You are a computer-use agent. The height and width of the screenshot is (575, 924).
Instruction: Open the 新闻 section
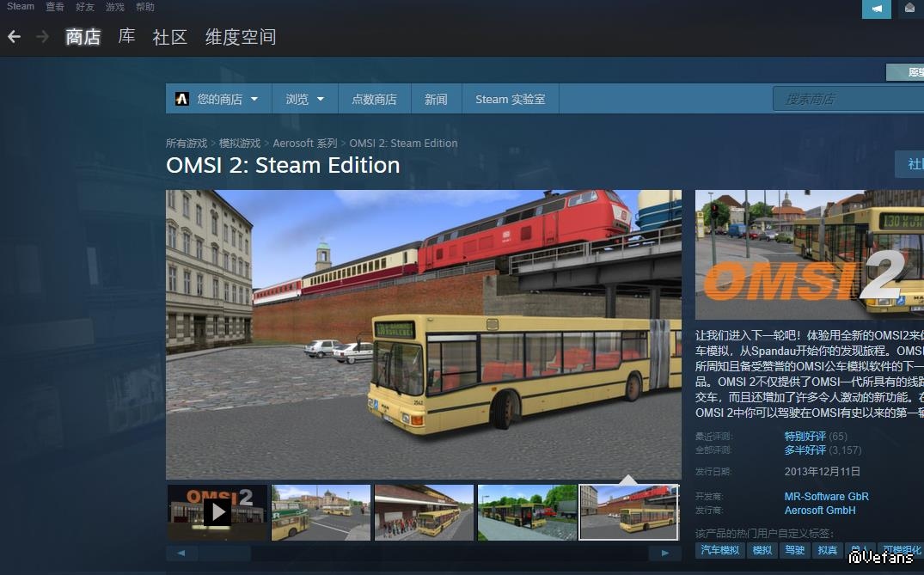(x=436, y=99)
